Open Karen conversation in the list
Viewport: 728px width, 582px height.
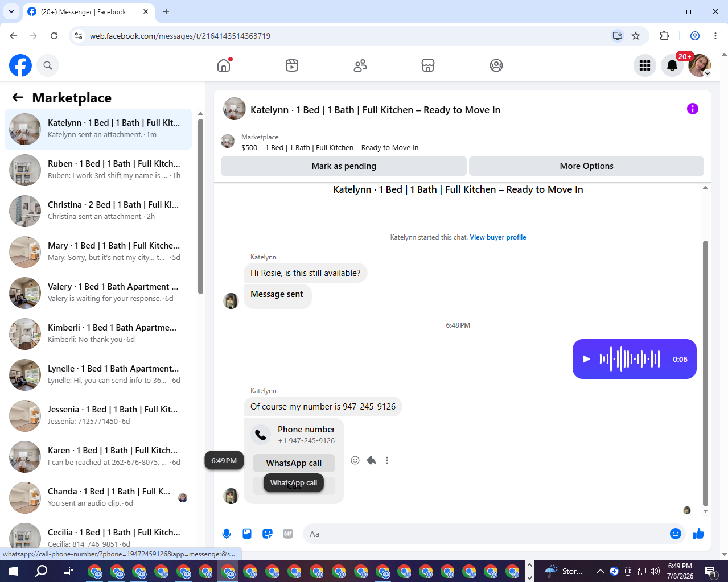(98, 457)
